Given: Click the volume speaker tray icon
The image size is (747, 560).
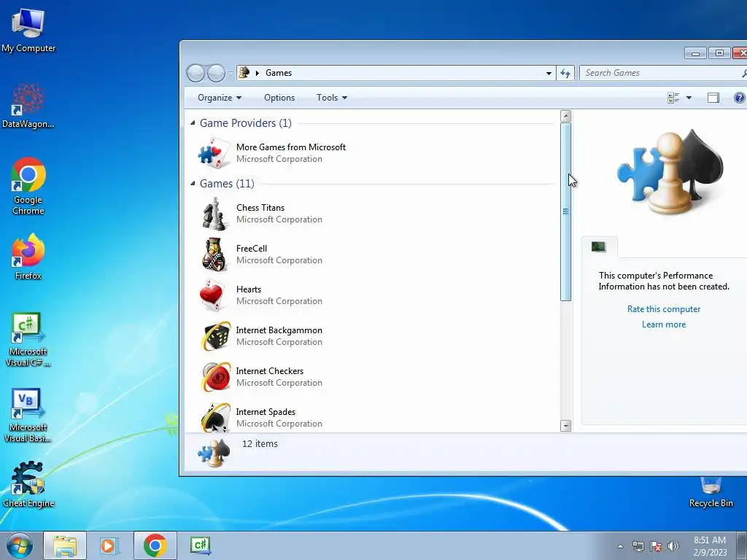Looking at the screenshot, I should [x=673, y=546].
